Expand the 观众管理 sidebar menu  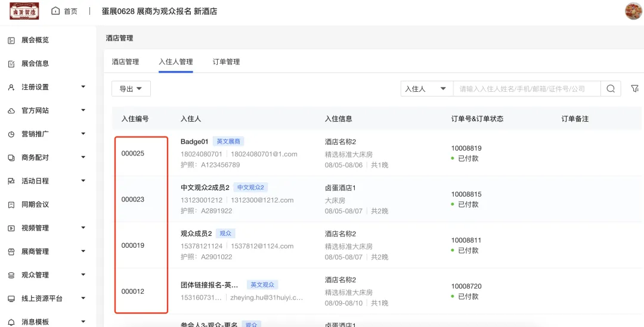83,275
